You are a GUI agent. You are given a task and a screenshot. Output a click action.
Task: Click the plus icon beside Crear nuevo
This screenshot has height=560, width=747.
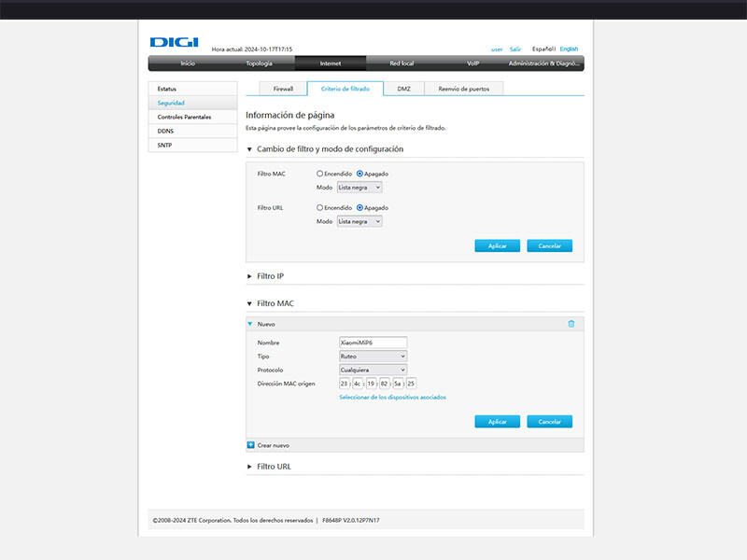[250, 445]
